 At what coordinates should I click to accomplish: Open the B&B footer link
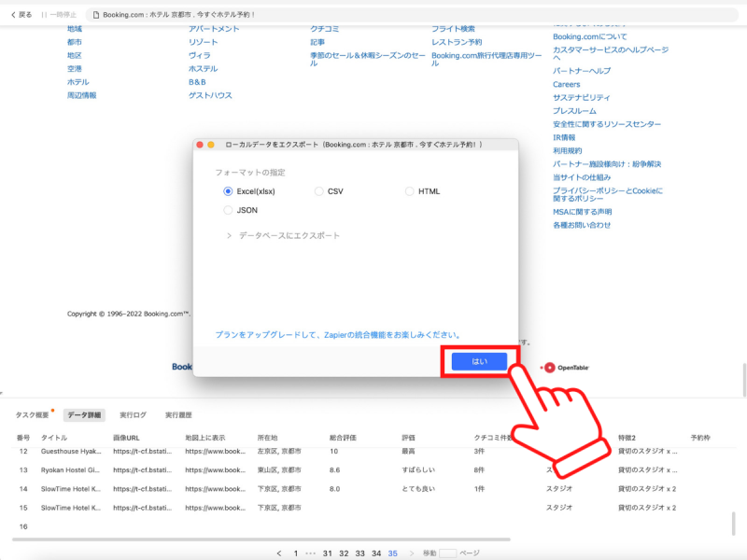[x=197, y=82]
